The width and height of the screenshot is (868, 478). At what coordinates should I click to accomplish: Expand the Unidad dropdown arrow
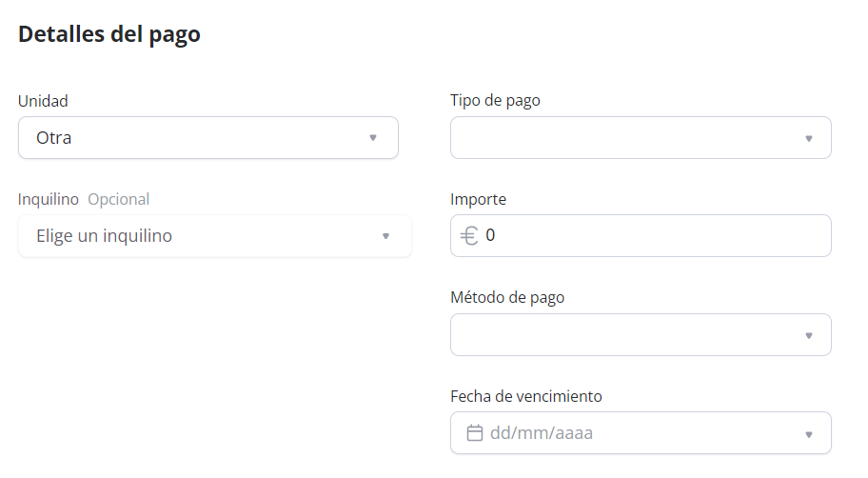pos(373,138)
